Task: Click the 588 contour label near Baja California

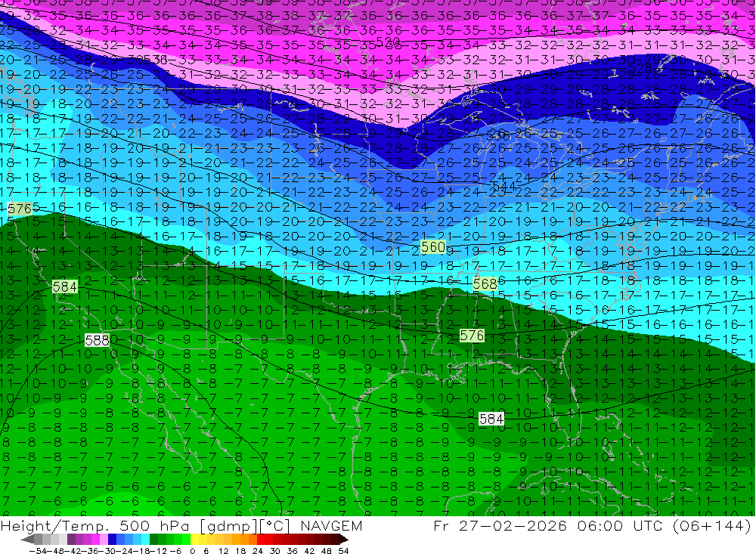Action: (x=97, y=340)
